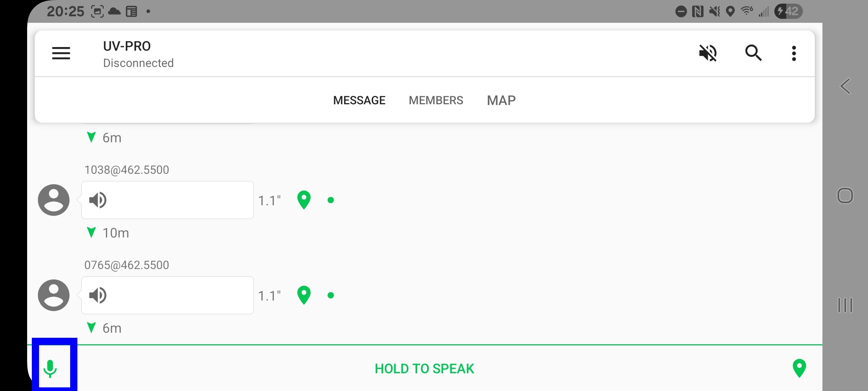This screenshot has height=391, width=868.
Task: Play voice message from 0765@462.5500
Action: coord(167,295)
